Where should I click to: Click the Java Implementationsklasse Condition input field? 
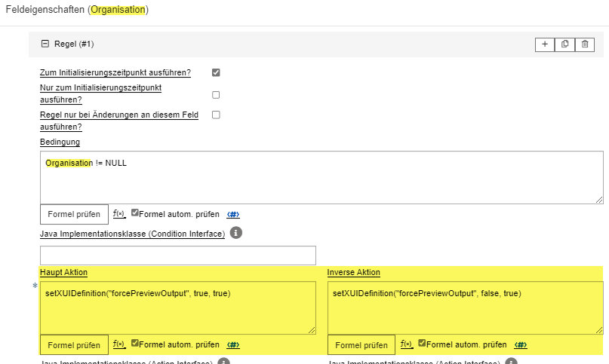click(x=177, y=255)
